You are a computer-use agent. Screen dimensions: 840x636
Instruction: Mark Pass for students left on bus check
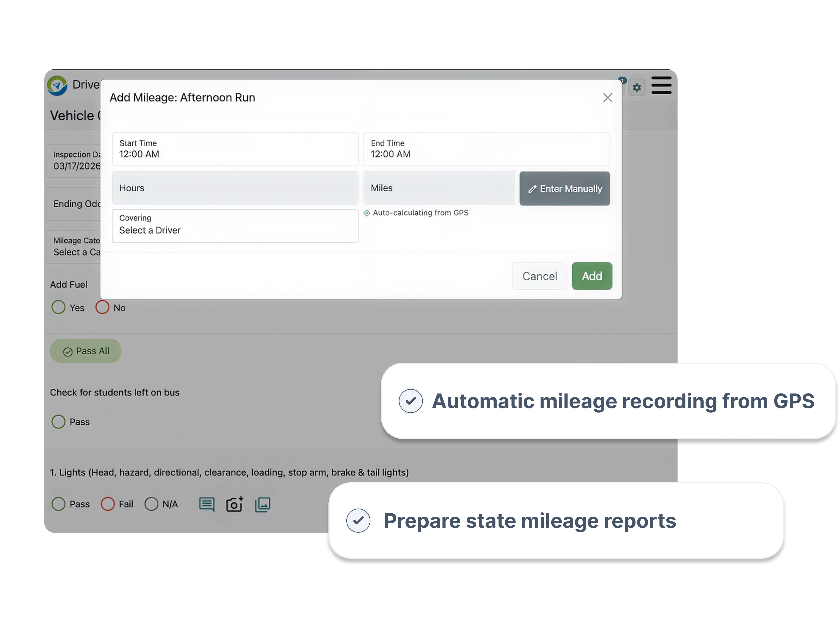click(x=58, y=422)
